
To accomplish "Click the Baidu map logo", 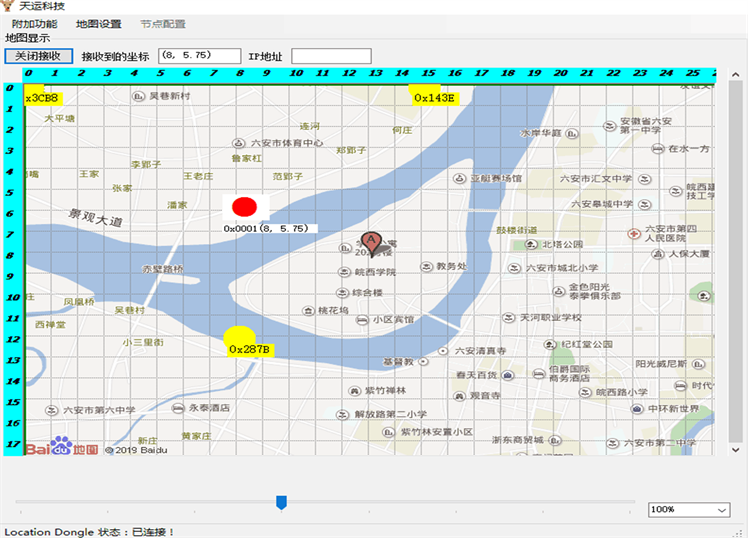I will pos(62,448).
